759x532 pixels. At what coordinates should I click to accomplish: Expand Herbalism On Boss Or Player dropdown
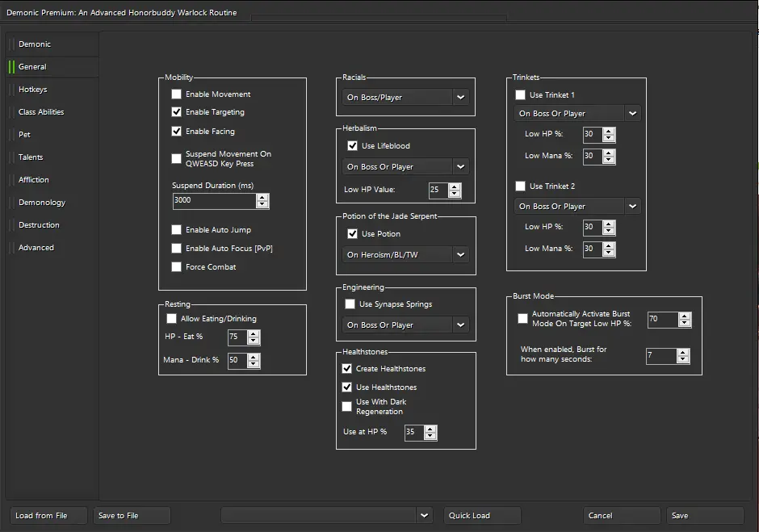pos(405,166)
